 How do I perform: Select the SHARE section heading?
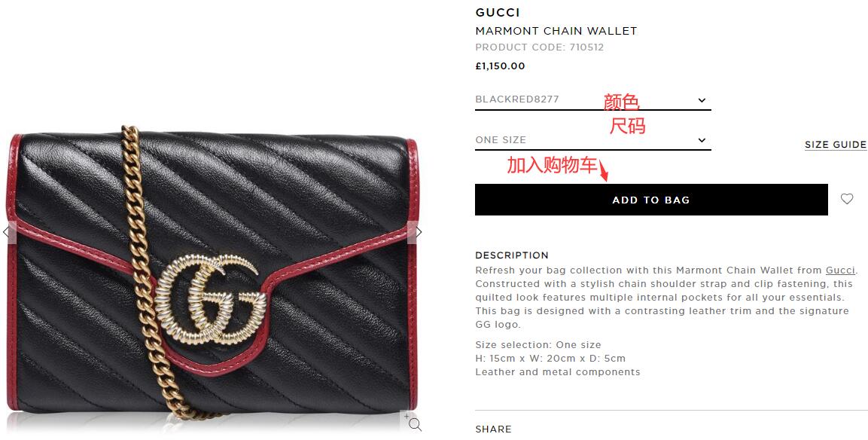(493, 429)
